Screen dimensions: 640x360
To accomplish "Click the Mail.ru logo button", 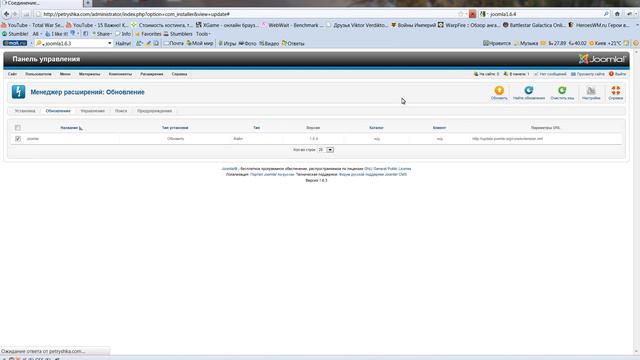I will pyautogui.click(x=15, y=43).
